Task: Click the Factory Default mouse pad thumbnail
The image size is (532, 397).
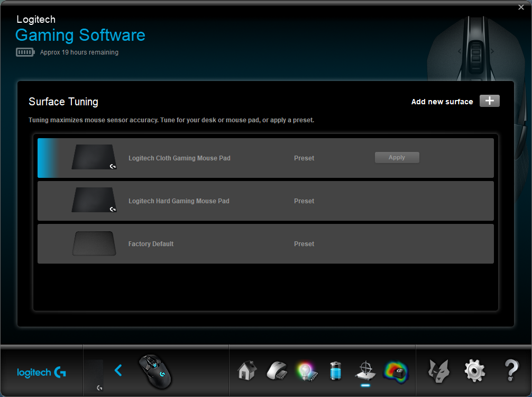Action: tap(94, 243)
